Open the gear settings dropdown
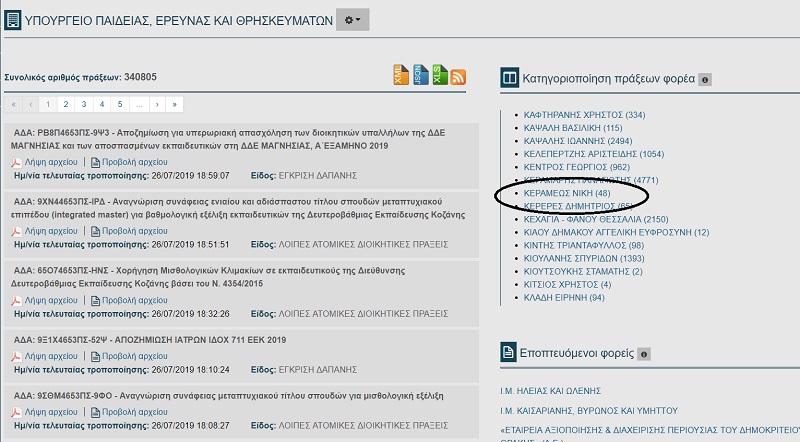 click(x=354, y=20)
